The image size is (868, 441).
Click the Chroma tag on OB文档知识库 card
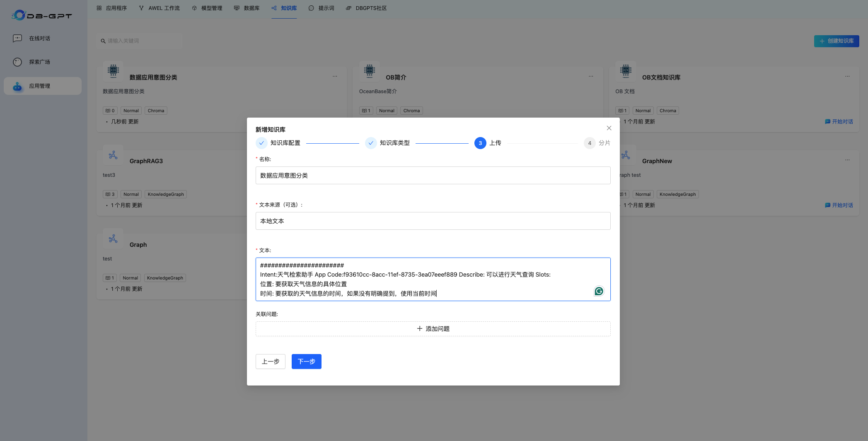pyautogui.click(x=668, y=111)
